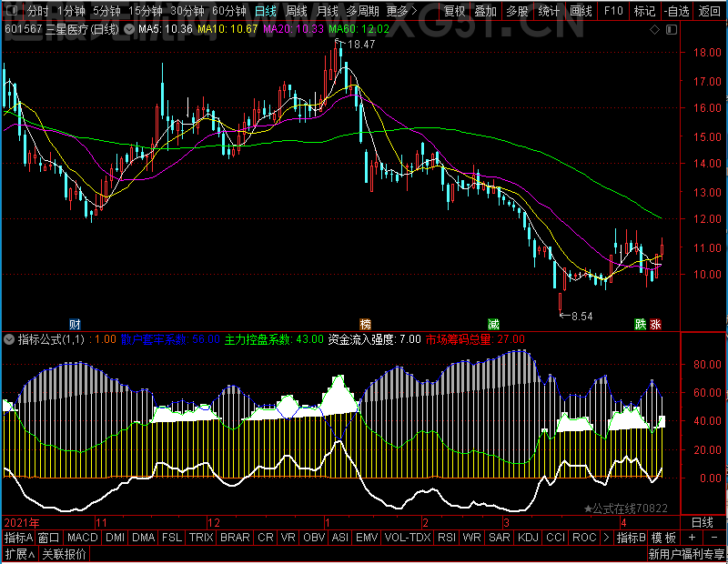Open the 模板 template tab

click(663, 537)
